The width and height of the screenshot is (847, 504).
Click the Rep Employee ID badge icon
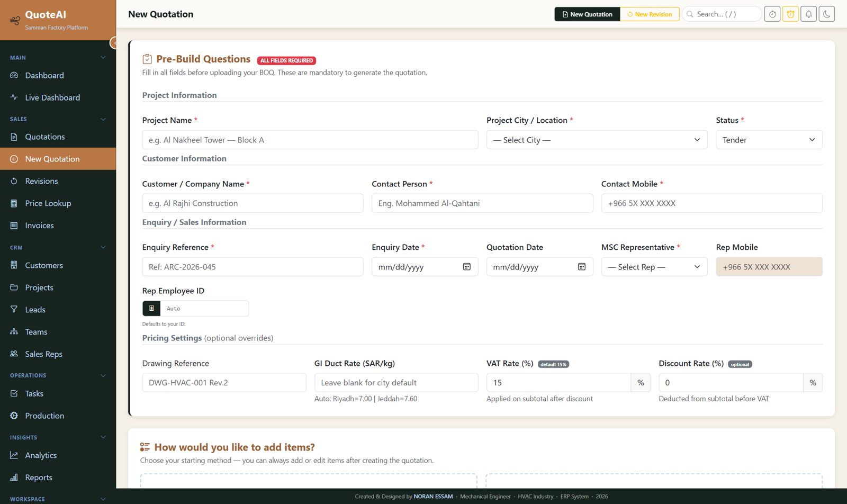pyautogui.click(x=151, y=308)
